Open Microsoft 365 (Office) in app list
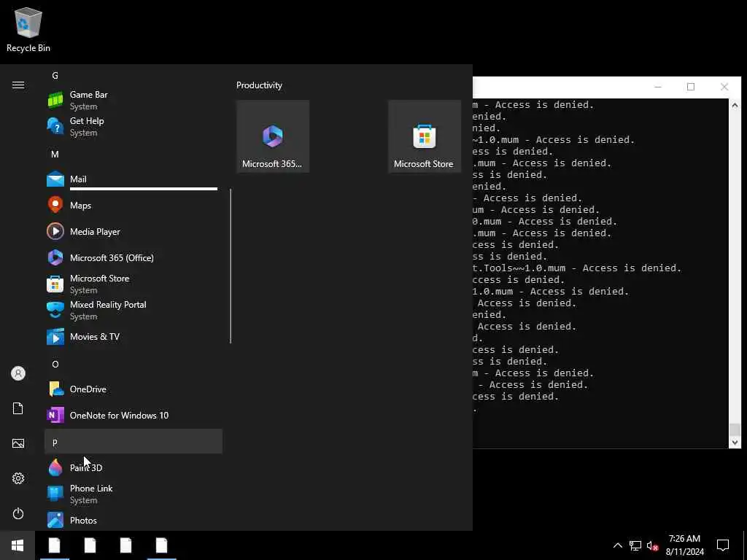Image resolution: width=747 pixels, height=560 pixels. coord(133,257)
